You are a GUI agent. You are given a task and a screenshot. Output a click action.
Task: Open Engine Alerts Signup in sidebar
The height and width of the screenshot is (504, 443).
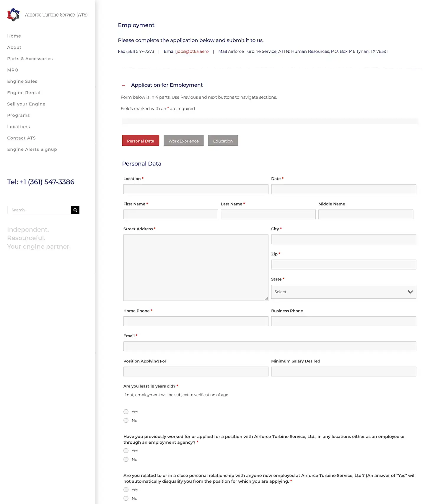(32, 149)
